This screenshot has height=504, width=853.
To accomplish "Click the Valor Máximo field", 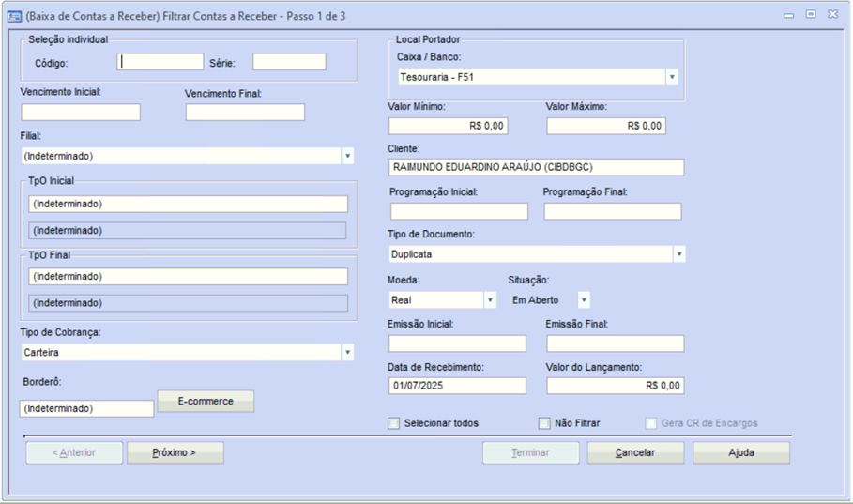I will tap(606, 127).
